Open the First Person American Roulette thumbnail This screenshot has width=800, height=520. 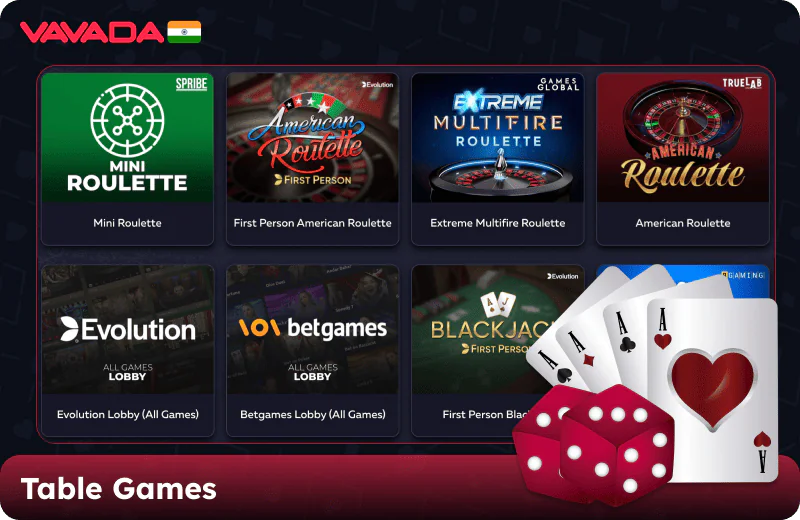312,137
